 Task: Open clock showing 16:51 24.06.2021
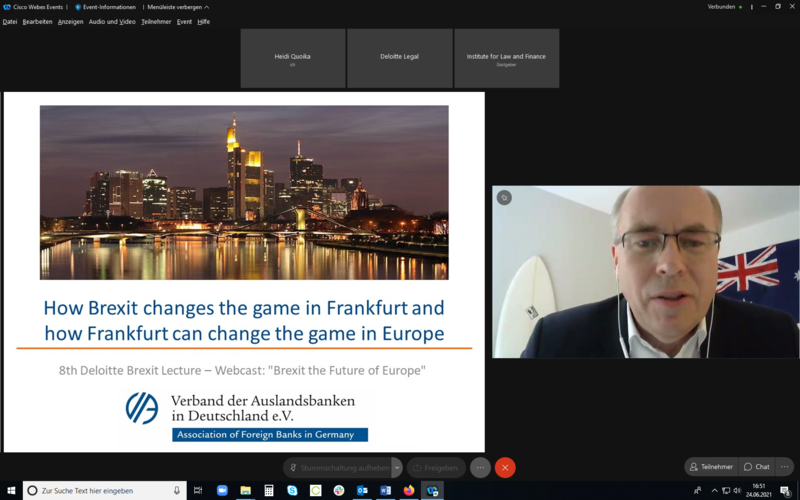point(758,491)
